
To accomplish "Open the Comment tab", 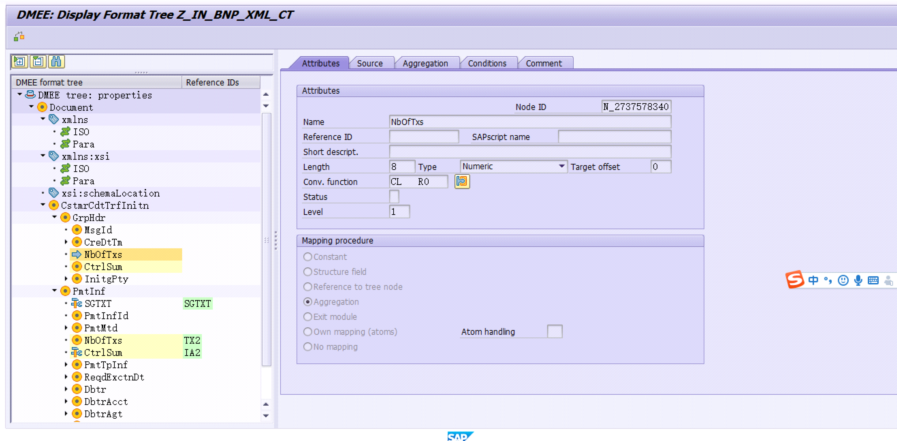I will [544, 64].
